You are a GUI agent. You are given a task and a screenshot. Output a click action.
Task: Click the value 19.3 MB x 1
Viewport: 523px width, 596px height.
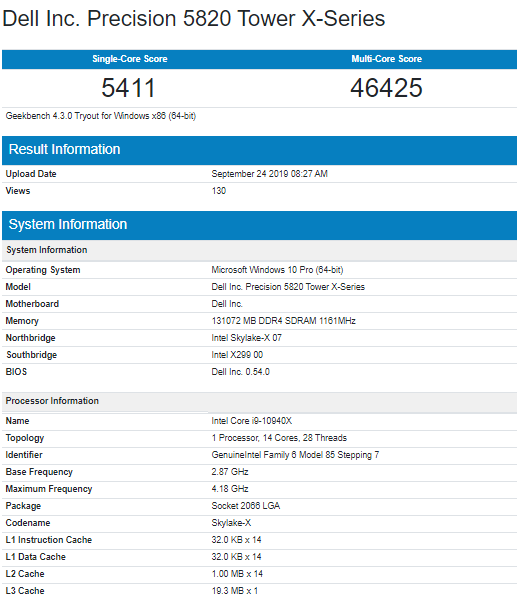point(235,591)
